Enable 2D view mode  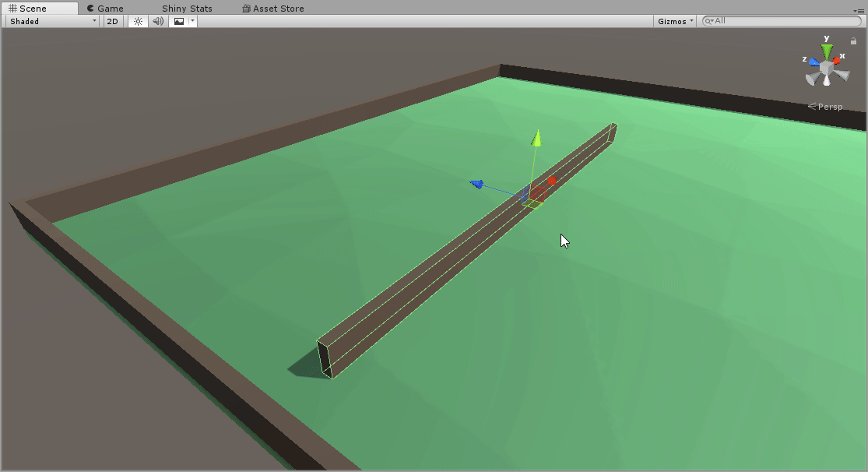pos(111,21)
